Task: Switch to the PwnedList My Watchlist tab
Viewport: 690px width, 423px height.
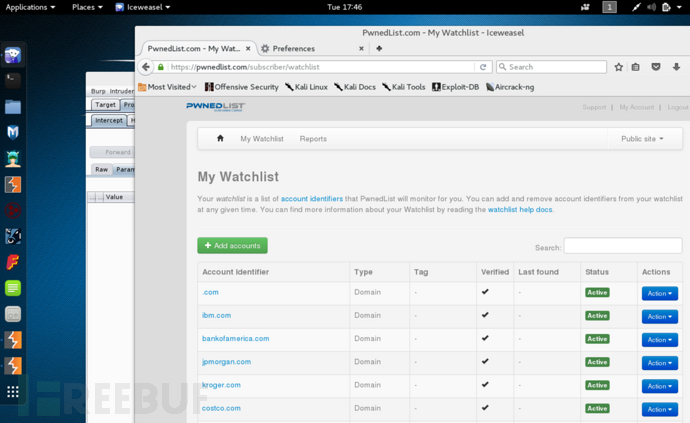Action: pyautogui.click(x=197, y=48)
